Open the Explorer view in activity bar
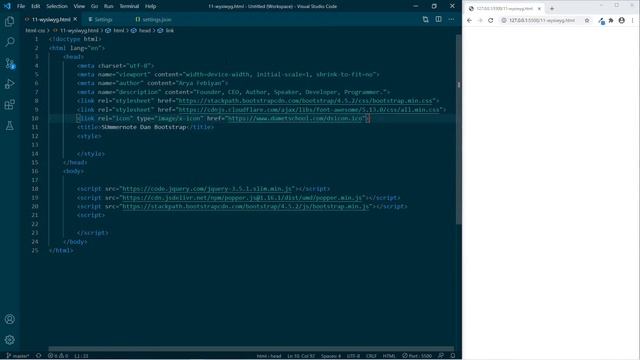The image size is (640, 360). 10,21
